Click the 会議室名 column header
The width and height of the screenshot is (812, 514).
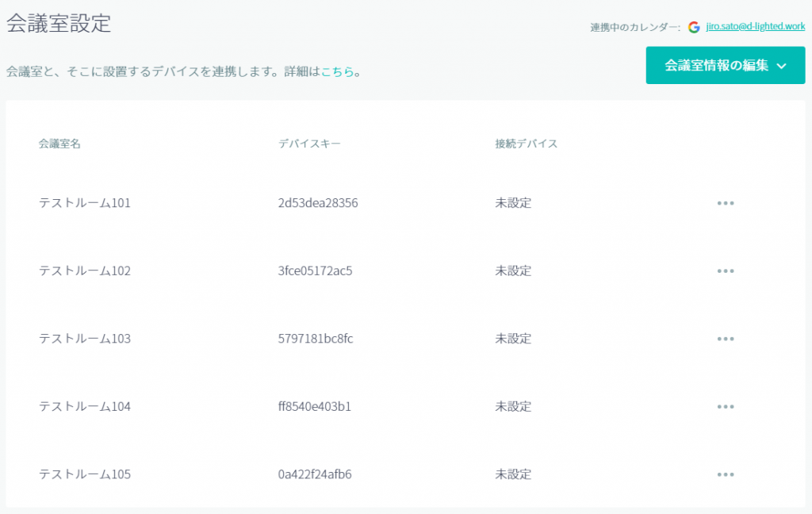(59, 144)
